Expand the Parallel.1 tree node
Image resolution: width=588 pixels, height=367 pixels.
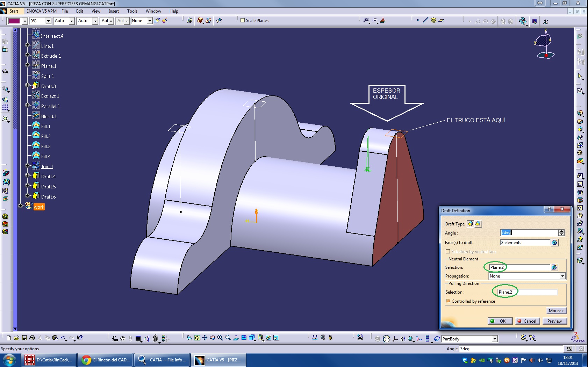pos(28,105)
